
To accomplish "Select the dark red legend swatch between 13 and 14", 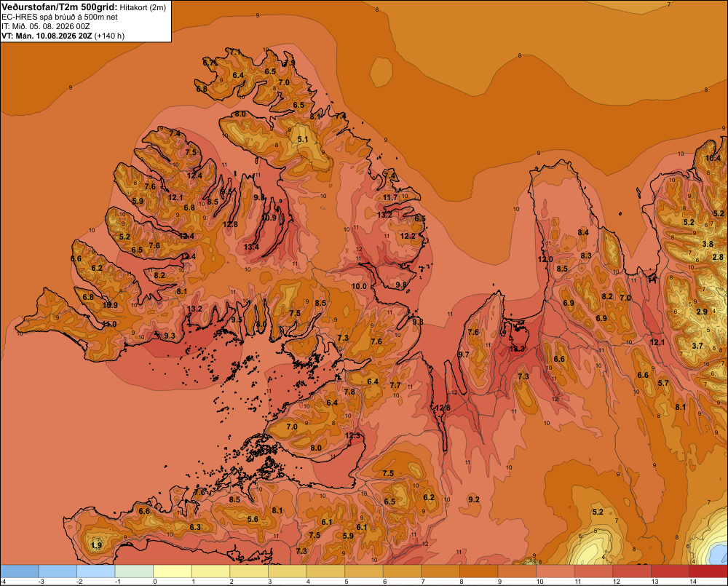I will 670,571.
